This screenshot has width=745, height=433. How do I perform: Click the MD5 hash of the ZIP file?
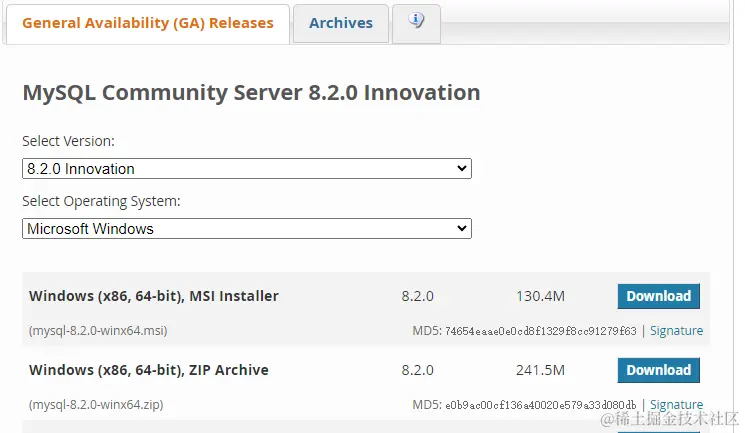tap(540, 405)
